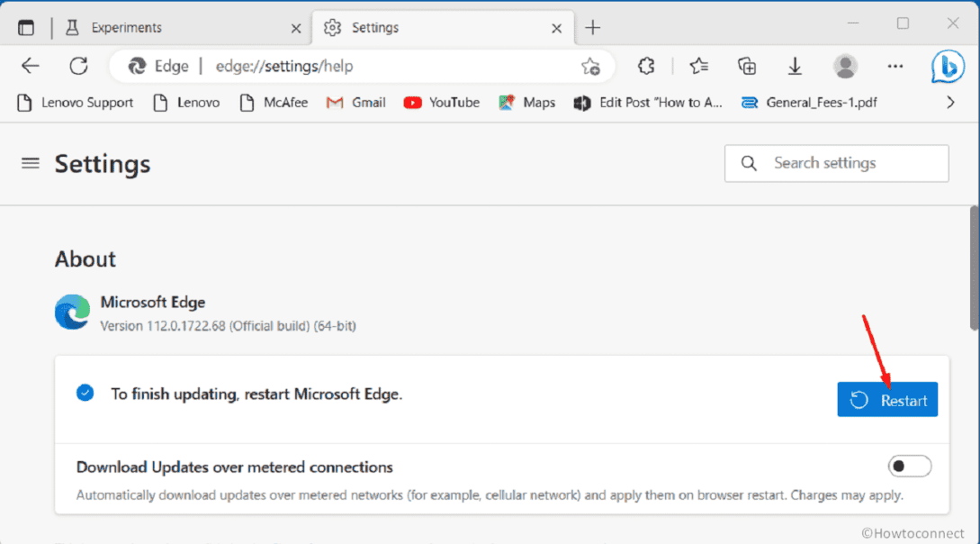Open Collections from the toolbar
Image resolution: width=980 pixels, height=544 pixels.
tap(746, 65)
